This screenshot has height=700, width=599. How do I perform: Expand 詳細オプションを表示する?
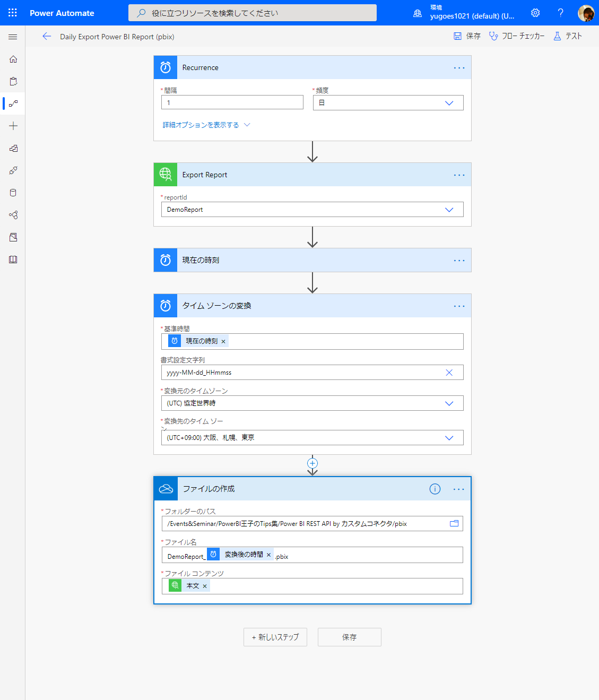click(x=206, y=125)
